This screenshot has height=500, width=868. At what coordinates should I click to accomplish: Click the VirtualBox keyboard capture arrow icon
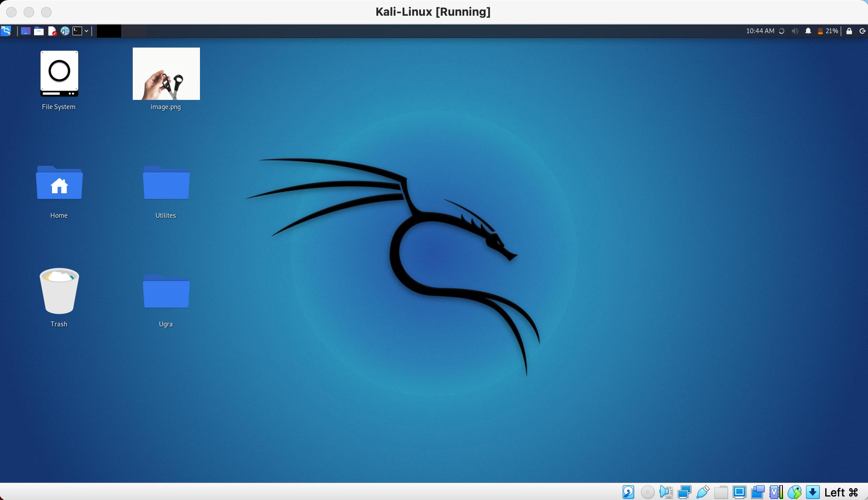[x=813, y=492]
